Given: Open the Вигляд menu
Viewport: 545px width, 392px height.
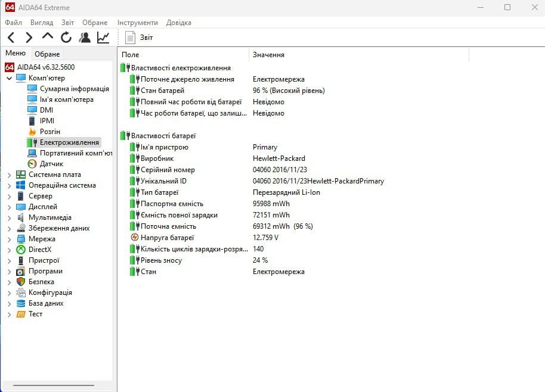Looking at the screenshot, I should click(x=42, y=23).
